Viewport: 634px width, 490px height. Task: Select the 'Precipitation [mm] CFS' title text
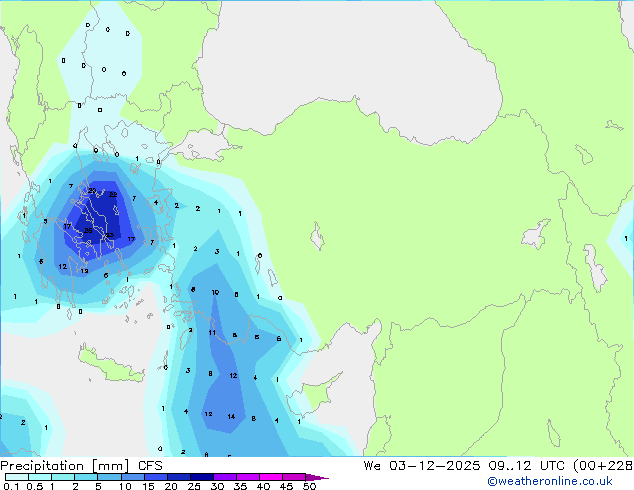pos(81,466)
